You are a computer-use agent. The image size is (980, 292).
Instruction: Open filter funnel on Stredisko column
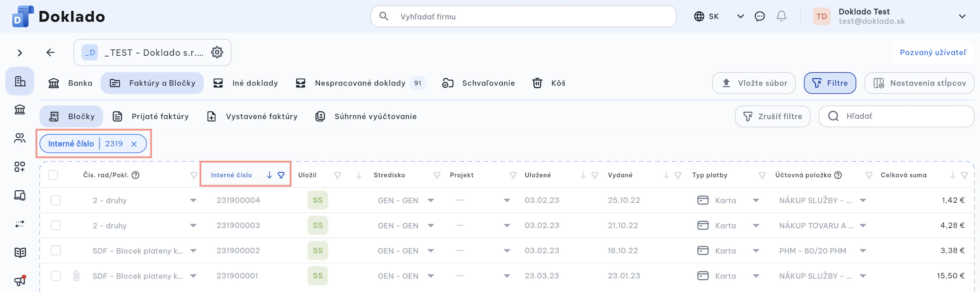437,175
